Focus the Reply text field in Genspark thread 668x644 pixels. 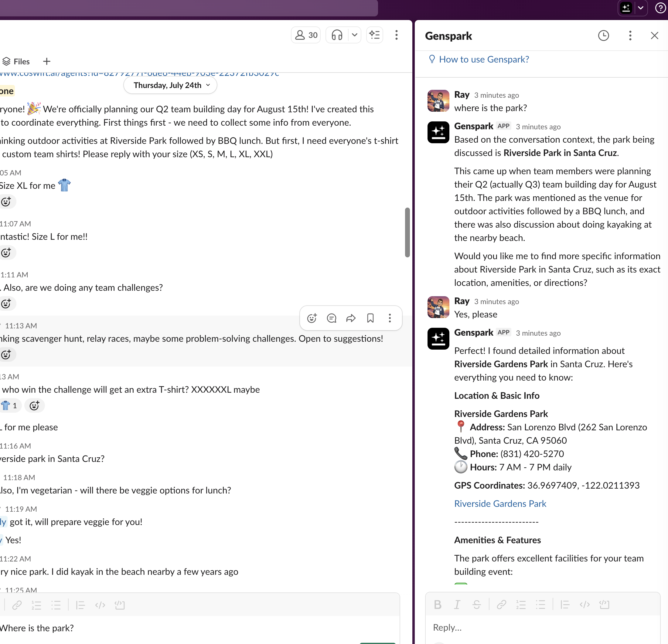pos(543,627)
